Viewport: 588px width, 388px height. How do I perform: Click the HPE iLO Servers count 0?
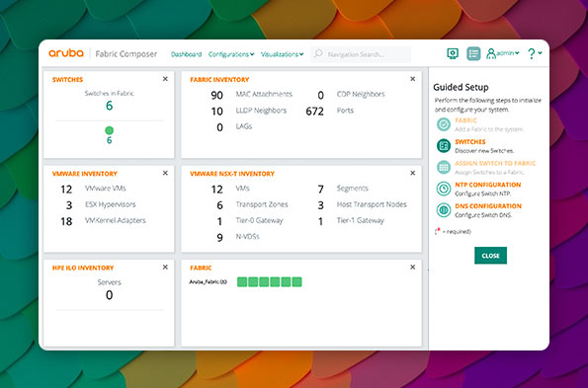click(x=109, y=295)
